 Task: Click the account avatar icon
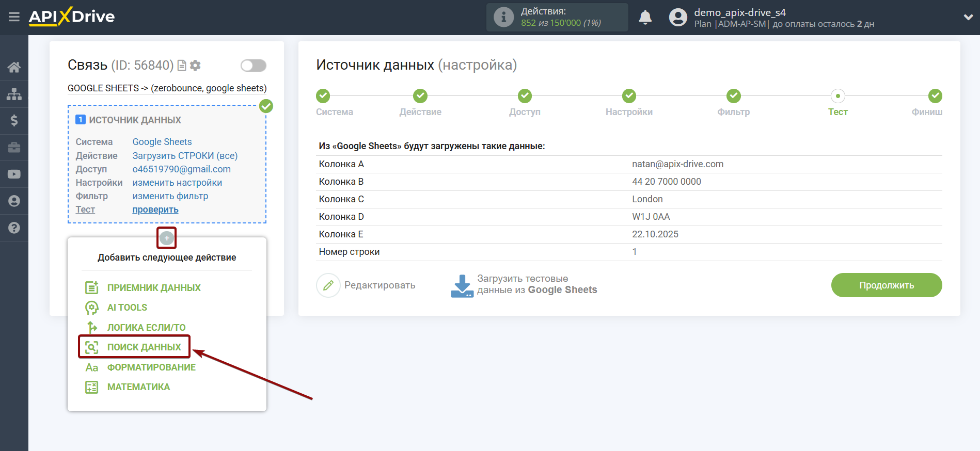coord(678,18)
